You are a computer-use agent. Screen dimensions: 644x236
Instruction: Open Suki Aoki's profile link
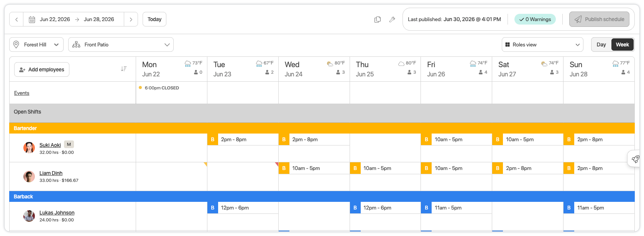[50, 145]
